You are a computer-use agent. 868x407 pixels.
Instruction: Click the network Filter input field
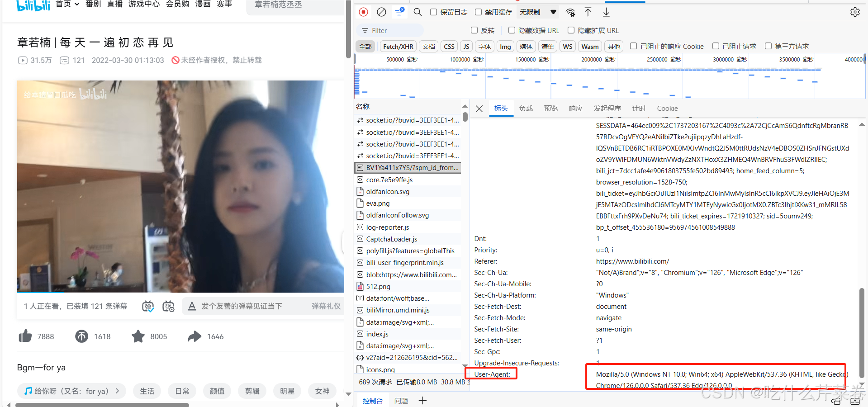coord(390,30)
